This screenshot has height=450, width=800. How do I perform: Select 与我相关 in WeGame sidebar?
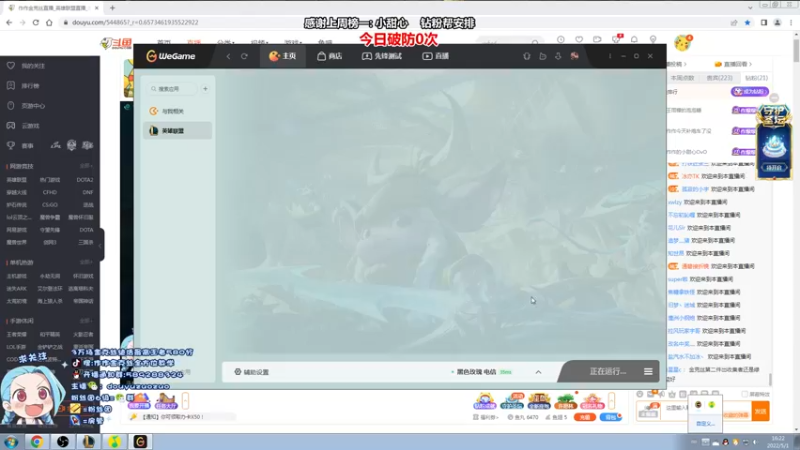tap(177, 111)
